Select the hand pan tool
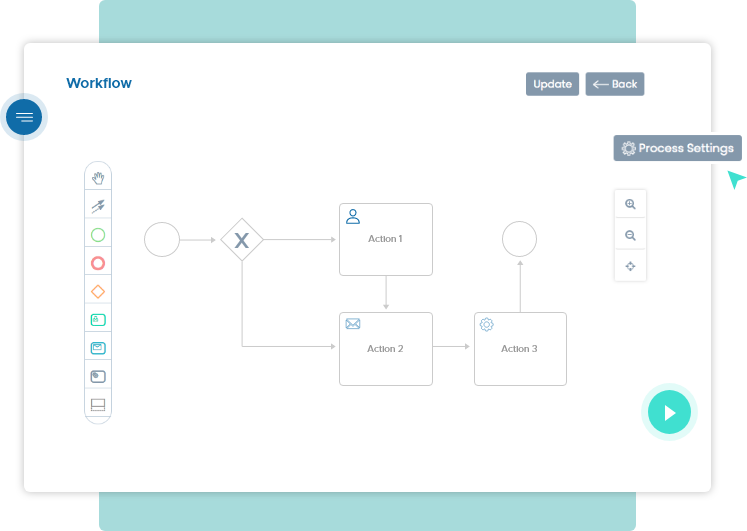The height and width of the screenshot is (531, 747). 98,178
